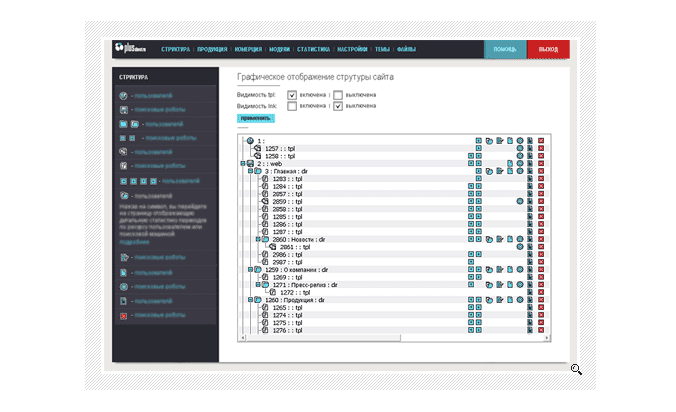Uncheck Видимость lnk выключена checkbox
Screen dimensions: 676x412
(x=338, y=106)
